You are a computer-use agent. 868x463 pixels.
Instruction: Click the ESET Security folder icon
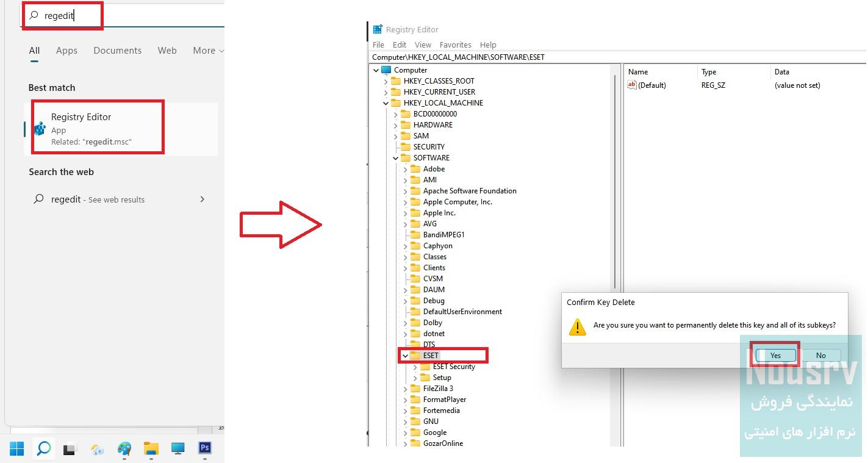tap(425, 367)
